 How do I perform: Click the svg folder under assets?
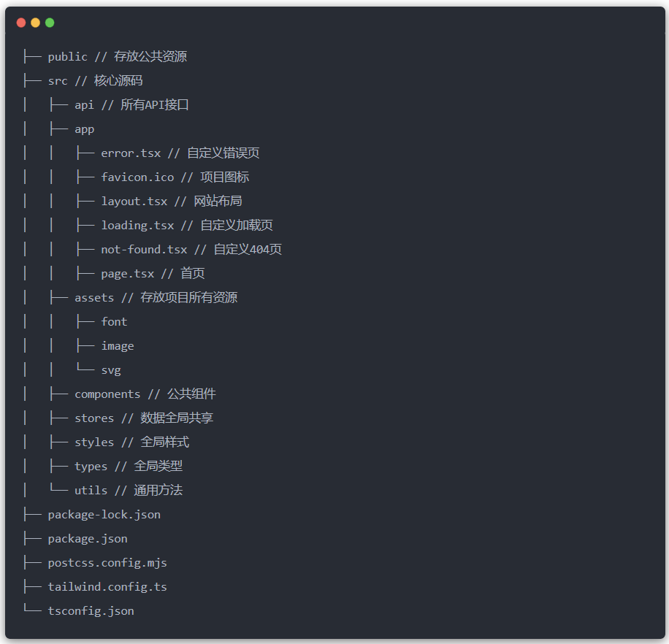pyautogui.click(x=111, y=370)
